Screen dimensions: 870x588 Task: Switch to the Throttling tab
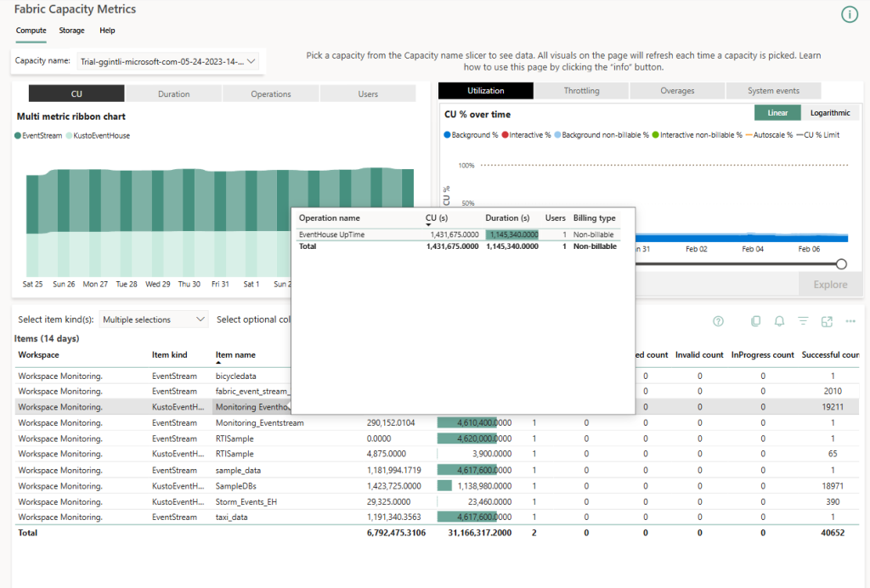[x=581, y=91]
